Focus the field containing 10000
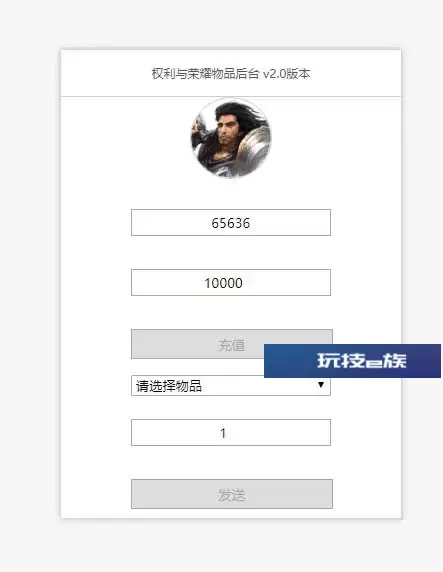This screenshot has height=572, width=443. [231, 282]
